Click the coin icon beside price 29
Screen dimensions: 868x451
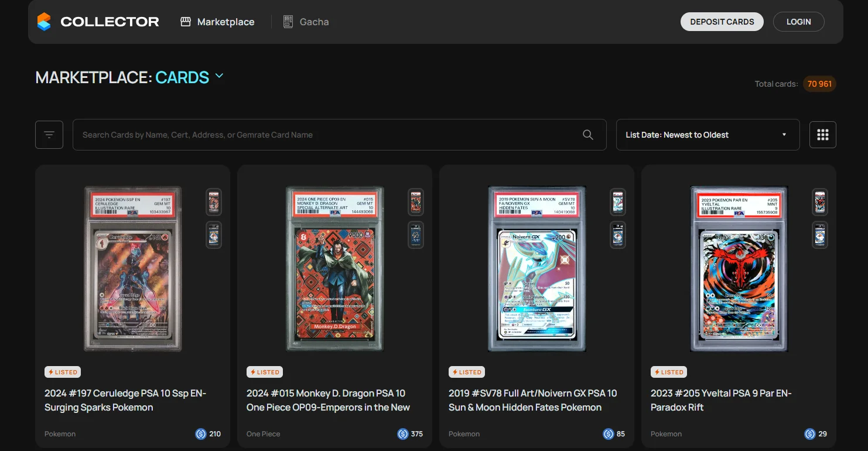coord(810,434)
